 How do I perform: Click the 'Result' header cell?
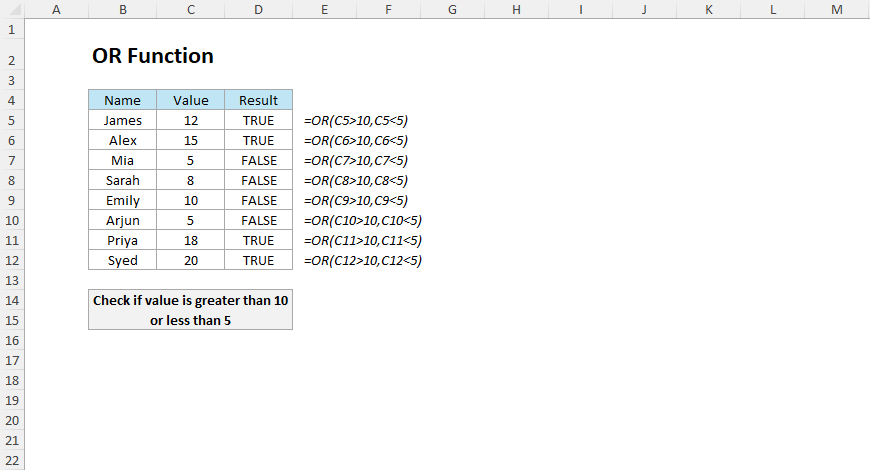[259, 100]
